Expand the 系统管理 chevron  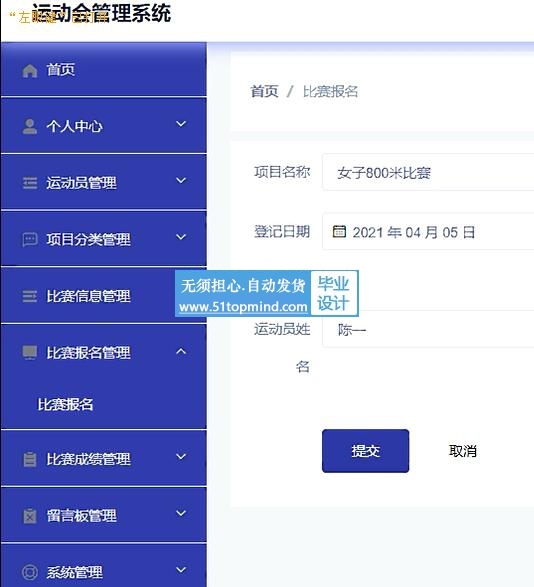(181, 570)
